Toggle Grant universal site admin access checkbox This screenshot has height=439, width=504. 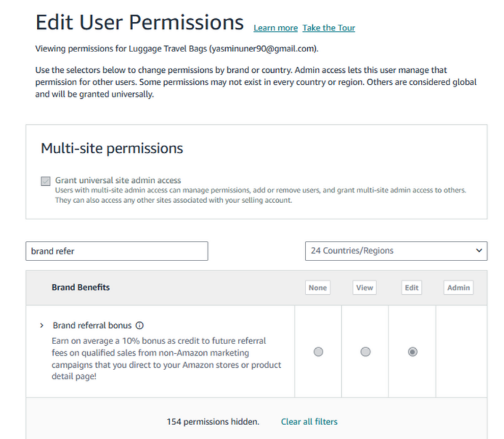coord(45,182)
